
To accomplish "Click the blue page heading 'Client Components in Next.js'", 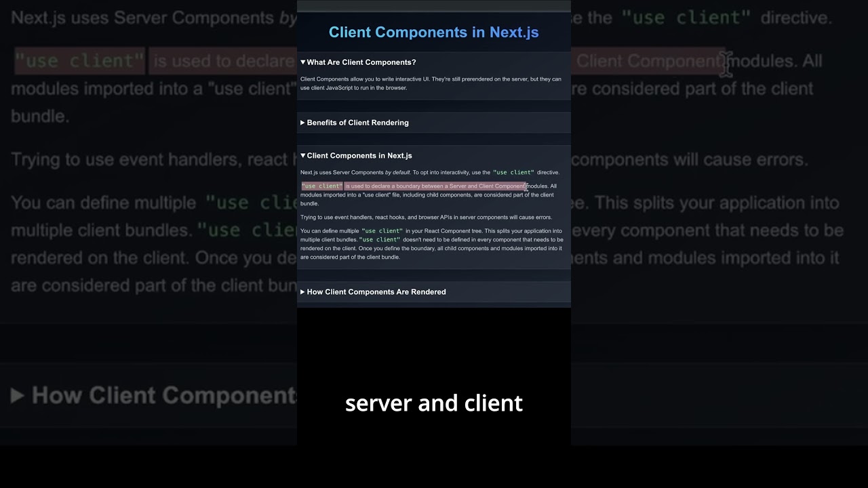I will click(x=434, y=32).
